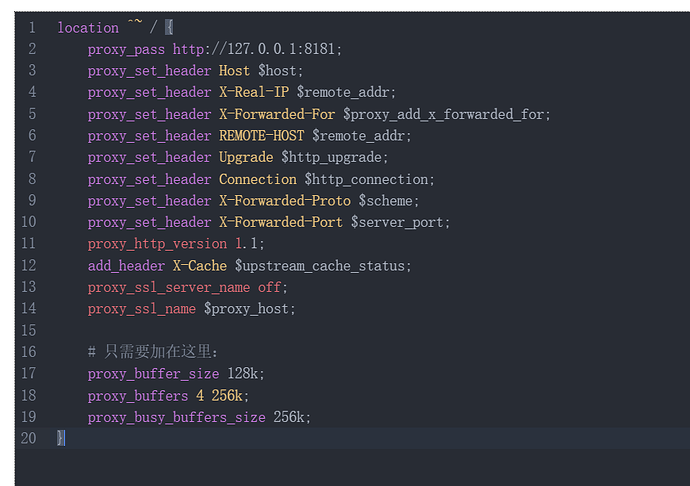Click "$remote_addr" on line 6

pos(360,136)
